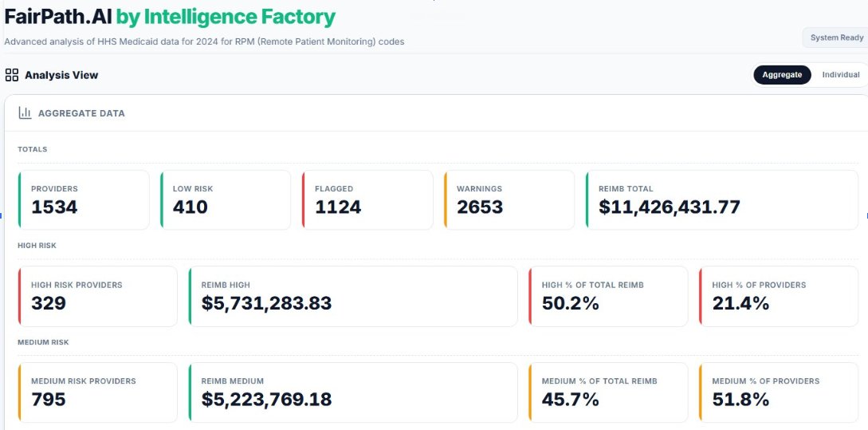The width and height of the screenshot is (868, 430).
Task: Select the Low Risk 410 card
Action: click(x=226, y=199)
